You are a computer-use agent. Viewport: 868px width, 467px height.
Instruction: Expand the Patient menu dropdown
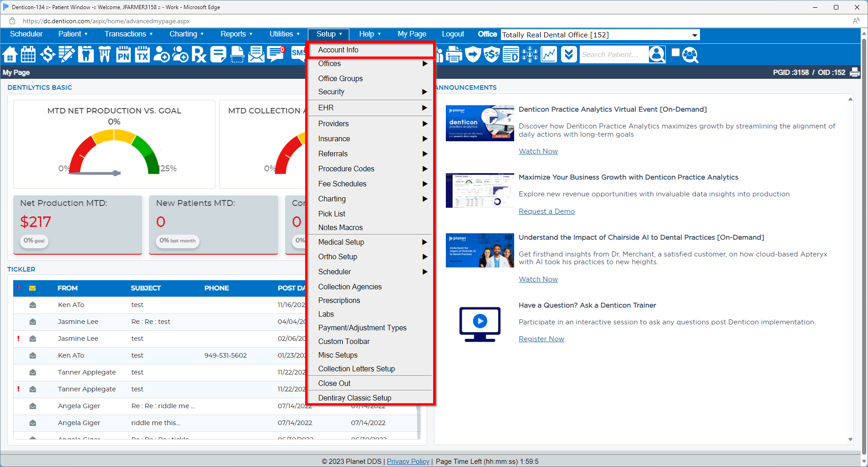[x=73, y=34]
